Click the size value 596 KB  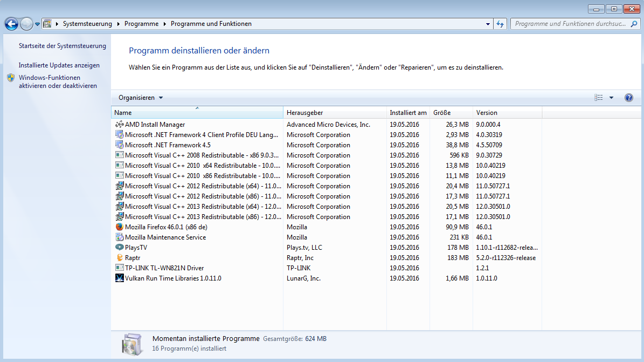point(459,155)
